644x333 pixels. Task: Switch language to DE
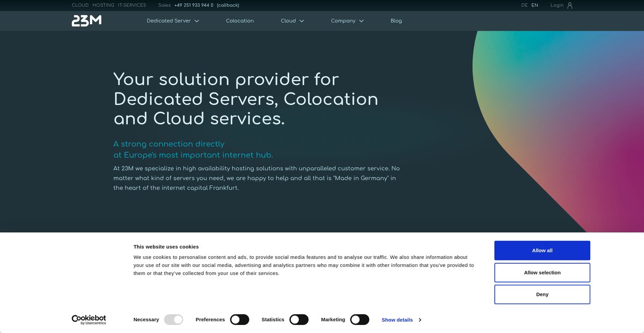tap(524, 5)
